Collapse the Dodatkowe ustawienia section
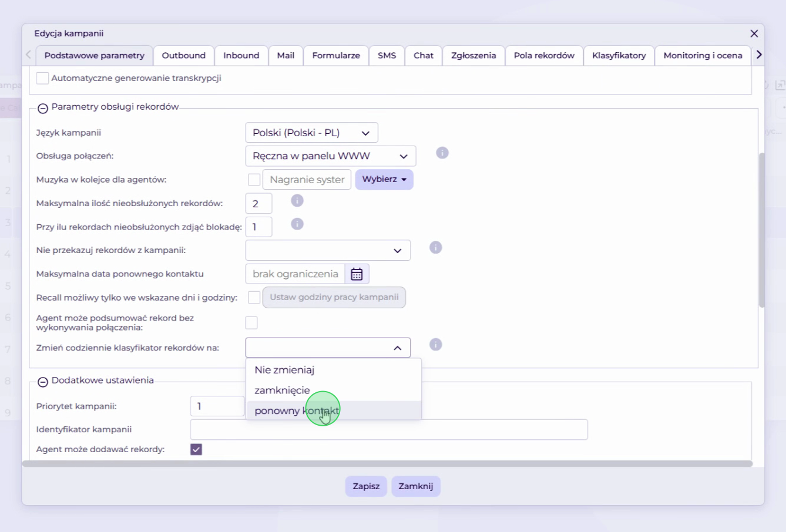The height and width of the screenshot is (532, 786). 42,382
